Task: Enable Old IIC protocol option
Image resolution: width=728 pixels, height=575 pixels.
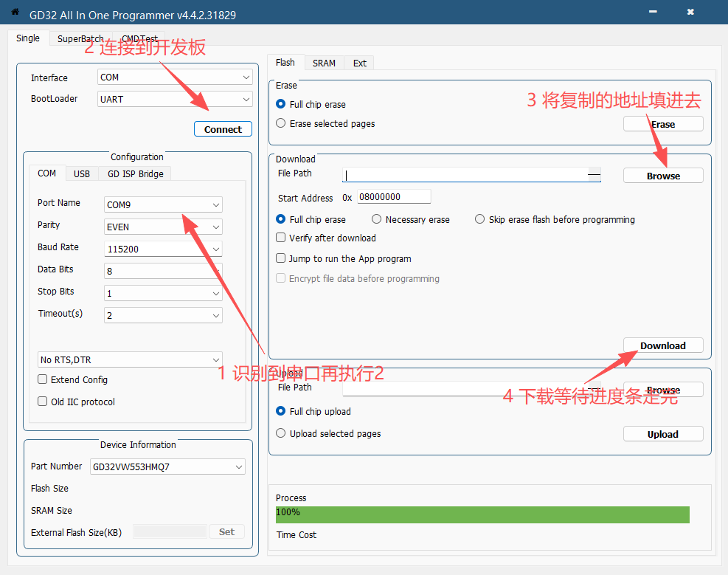Action: (x=43, y=402)
